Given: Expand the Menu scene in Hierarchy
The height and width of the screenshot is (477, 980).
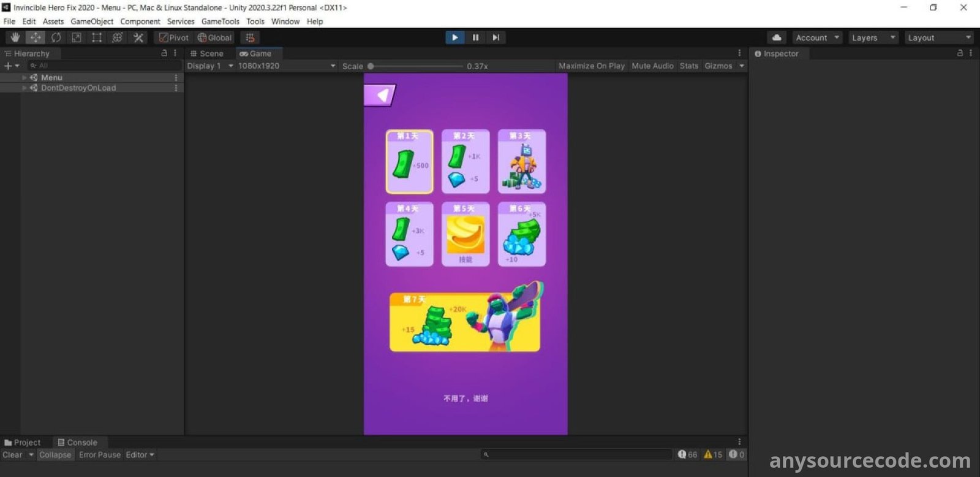Looking at the screenshot, I should (x=24, y=78).
